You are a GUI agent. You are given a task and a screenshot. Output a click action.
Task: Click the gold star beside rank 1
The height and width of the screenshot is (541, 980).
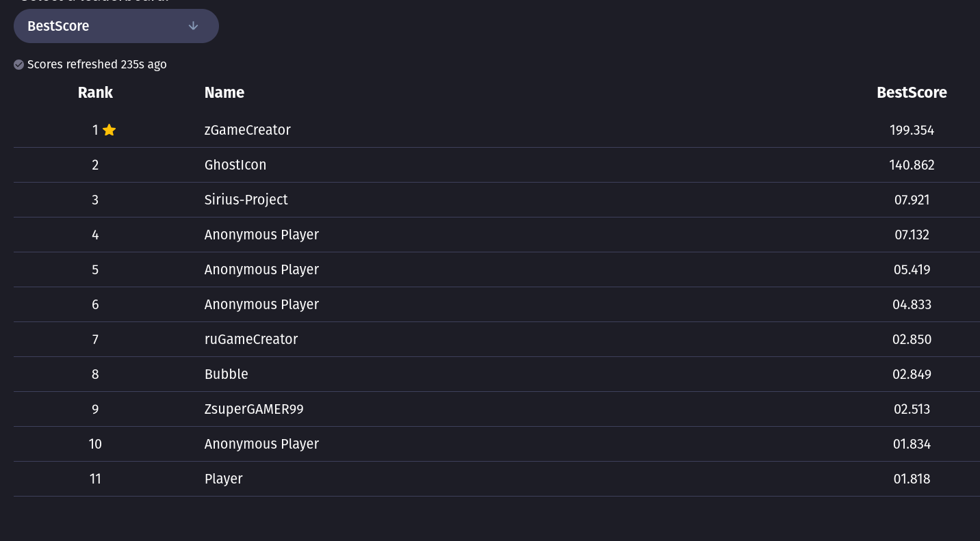tap(109, 130)
